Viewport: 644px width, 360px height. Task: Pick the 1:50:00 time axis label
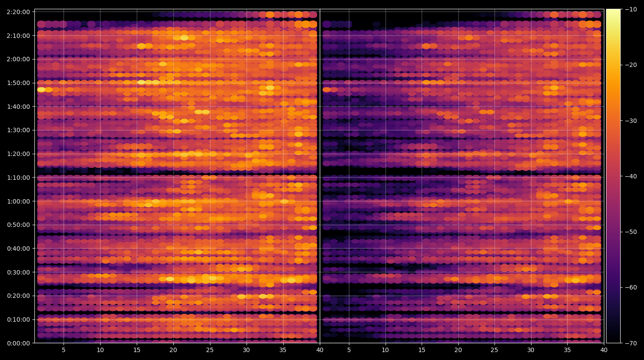(19, 83)
